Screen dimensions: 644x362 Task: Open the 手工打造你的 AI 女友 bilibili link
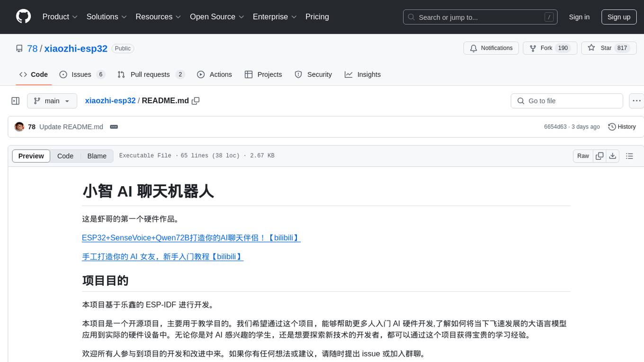163,256
